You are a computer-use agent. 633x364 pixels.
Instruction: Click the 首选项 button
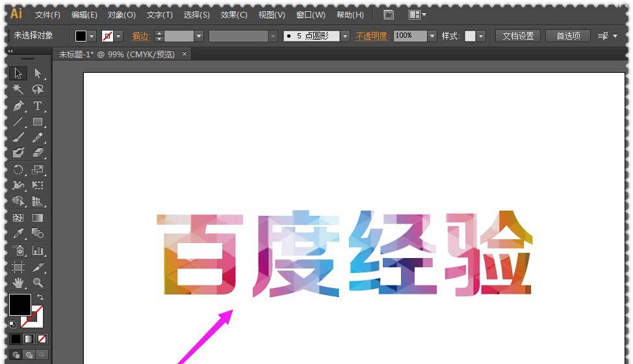coord(568,36)
